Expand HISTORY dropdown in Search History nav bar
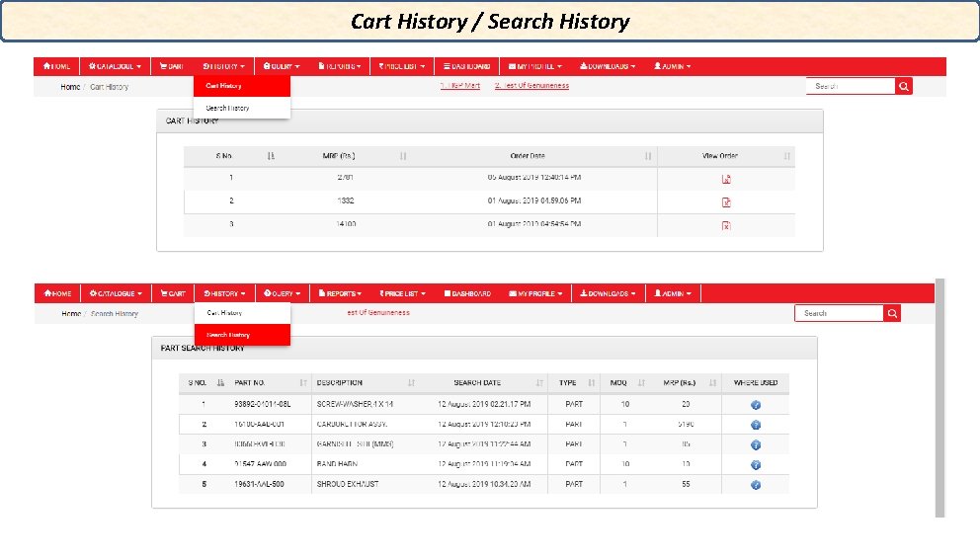This screenshot has width=980, height=560. [224, 293]
